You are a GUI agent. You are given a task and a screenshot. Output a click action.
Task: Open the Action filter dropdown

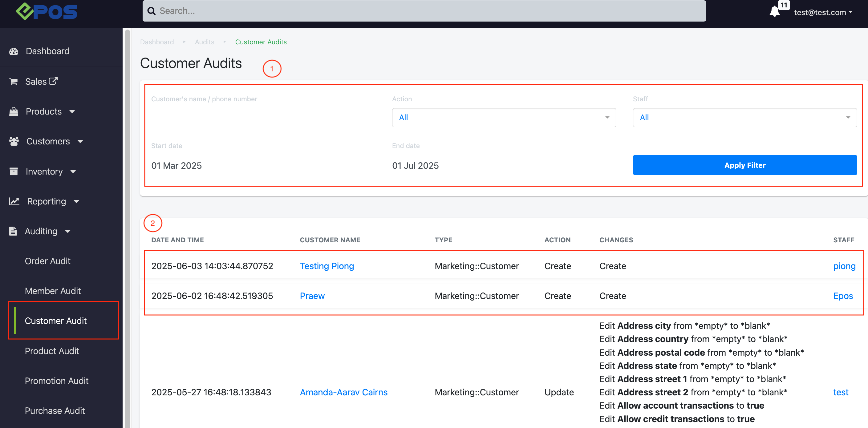(504, 118)
